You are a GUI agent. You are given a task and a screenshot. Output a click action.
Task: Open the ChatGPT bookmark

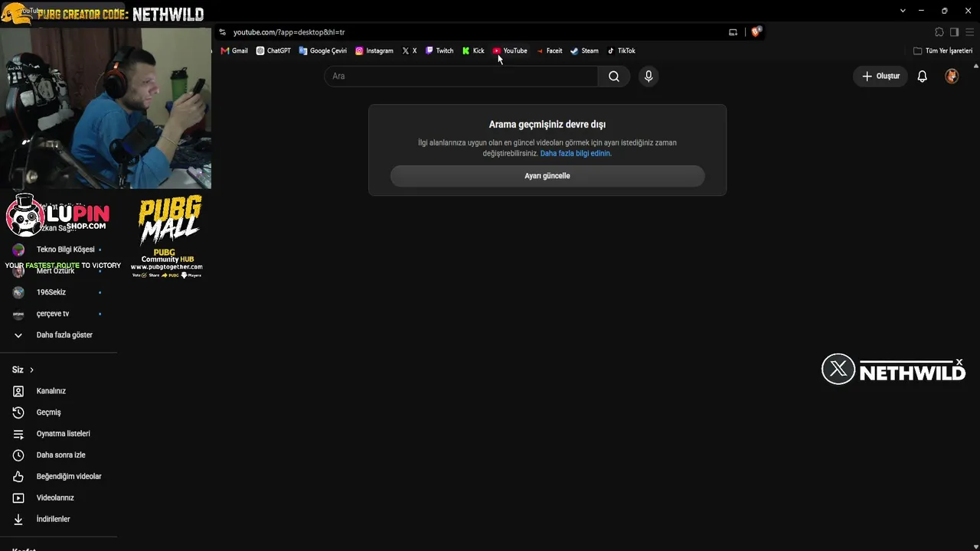tap(273, 51)
